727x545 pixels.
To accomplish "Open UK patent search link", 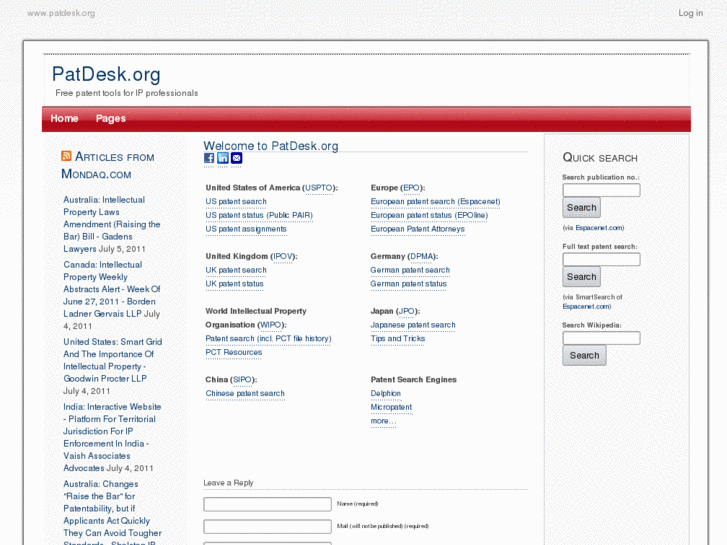I will click(236, 270).
